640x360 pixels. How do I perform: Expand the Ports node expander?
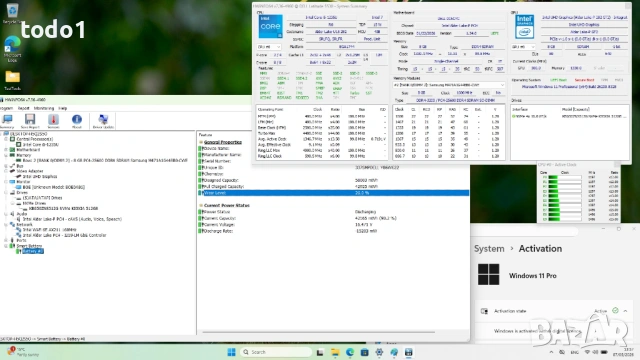tap(6, 240)
